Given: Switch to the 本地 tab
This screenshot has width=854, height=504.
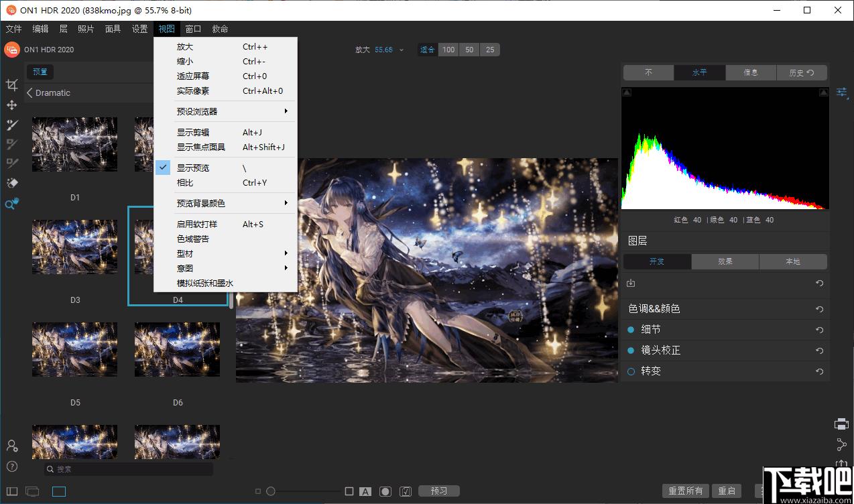Looking at the screenshot, I should click(x=793, y=262).
